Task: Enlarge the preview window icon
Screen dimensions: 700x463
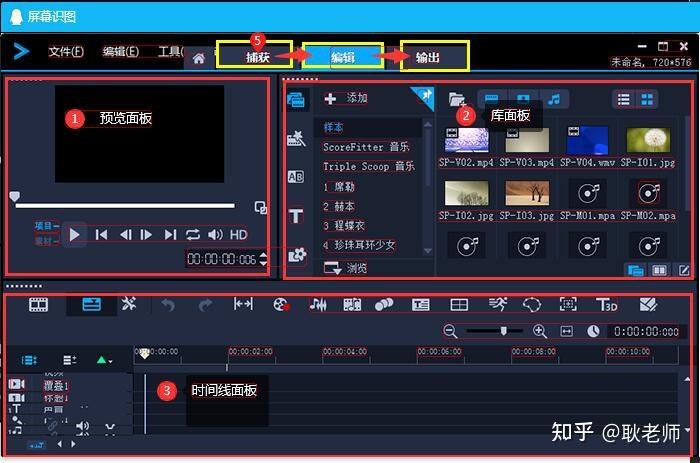Action: 261,208
